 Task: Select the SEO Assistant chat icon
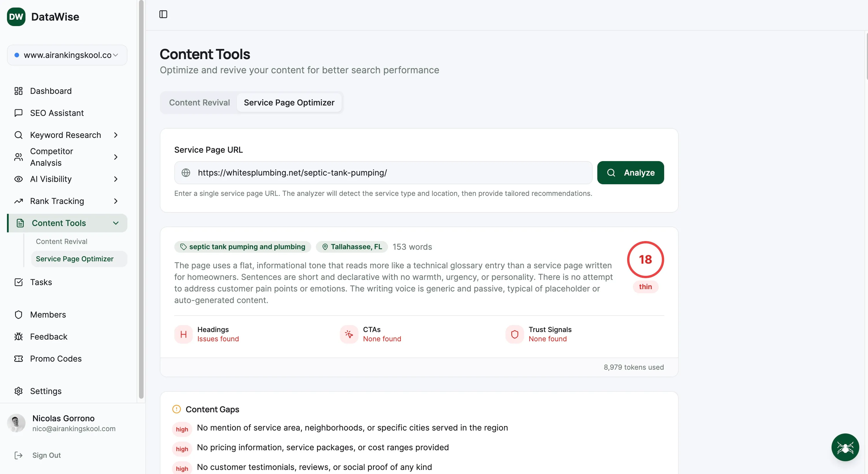pyautogui.click(x=19, y=113)
